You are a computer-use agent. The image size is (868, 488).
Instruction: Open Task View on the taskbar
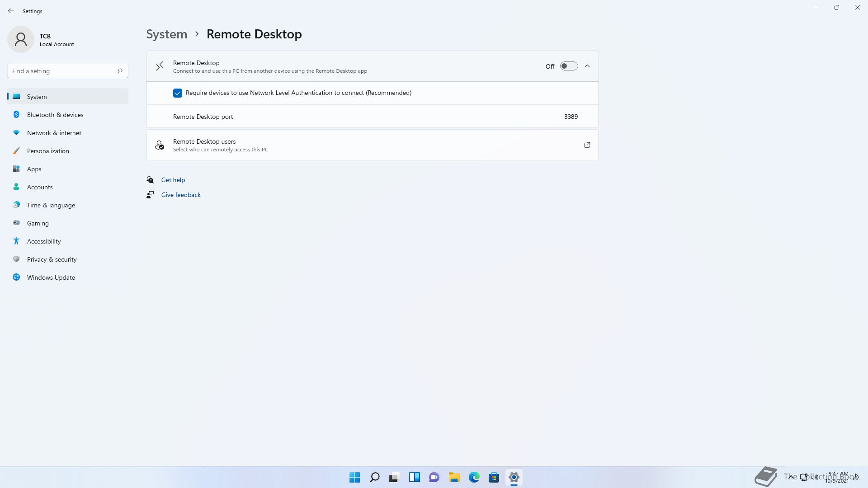pos(395,477)
